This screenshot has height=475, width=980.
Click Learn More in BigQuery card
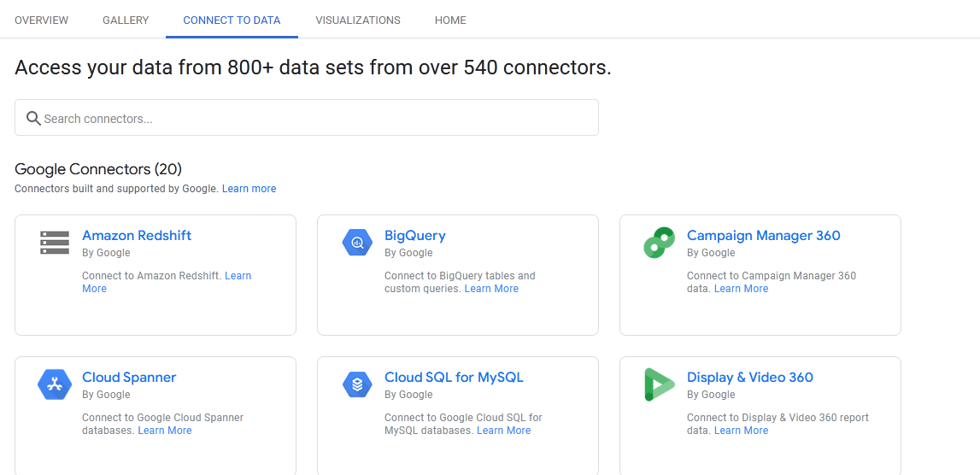coord(491,289)
